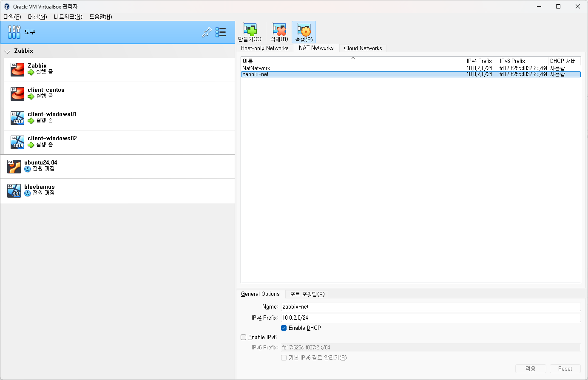Click the pin icon in the Tools header
The height and width of the screenshot is (380, 588).
(207, 32)
